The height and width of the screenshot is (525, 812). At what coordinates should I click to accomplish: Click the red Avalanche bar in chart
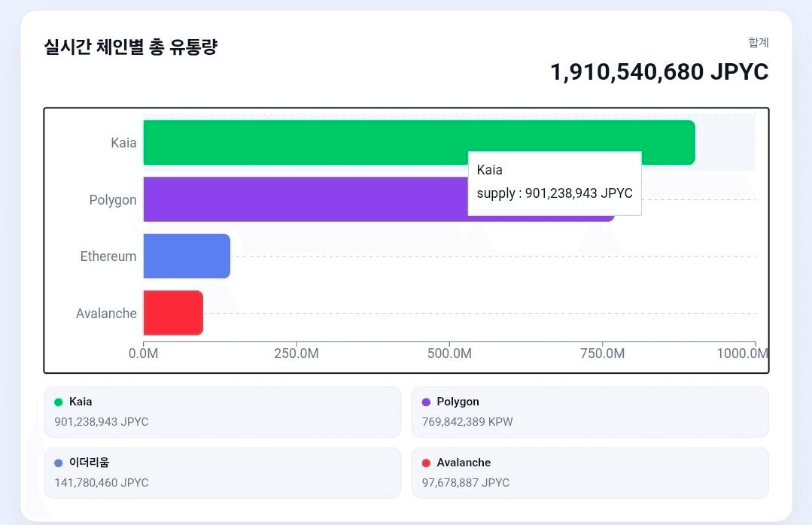click(174, 313)
